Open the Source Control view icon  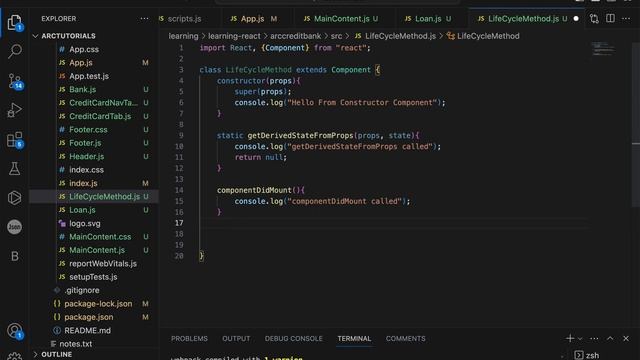pos(15,81)
